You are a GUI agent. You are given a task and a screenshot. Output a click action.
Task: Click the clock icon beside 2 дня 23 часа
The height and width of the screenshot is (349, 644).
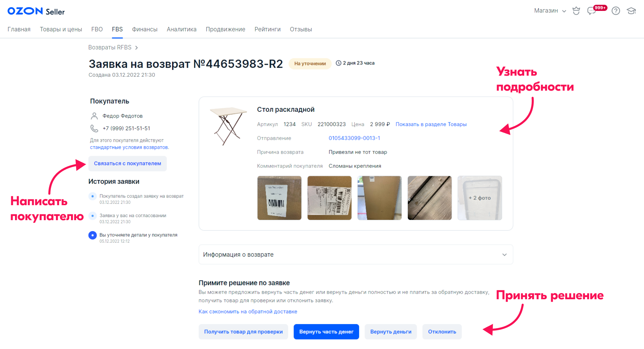pyautogui.click(x=339, y=63)
